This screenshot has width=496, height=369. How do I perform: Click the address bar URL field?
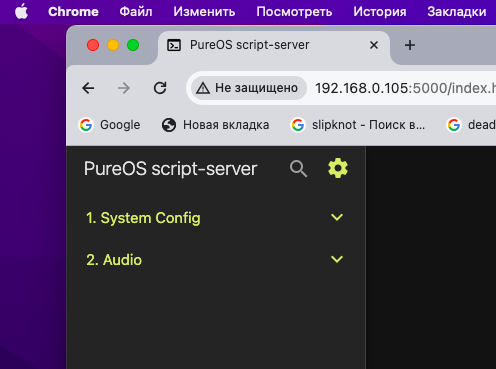tap(405, 88)
